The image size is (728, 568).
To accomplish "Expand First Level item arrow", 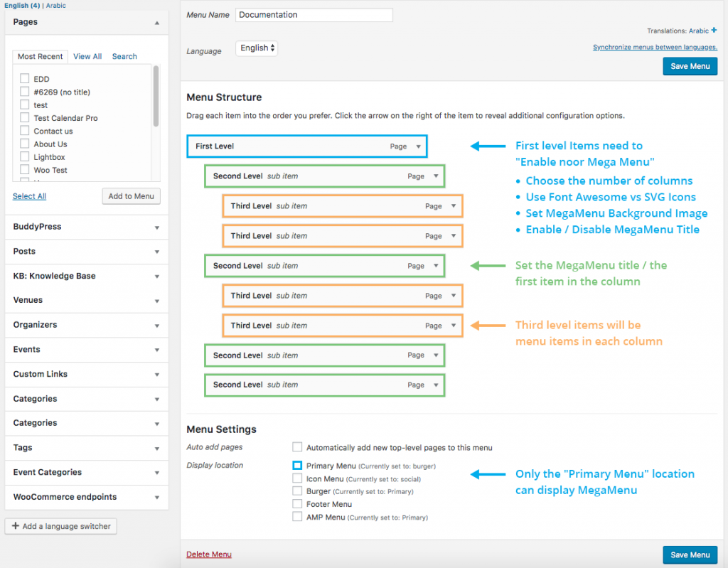I will (418, 146).
